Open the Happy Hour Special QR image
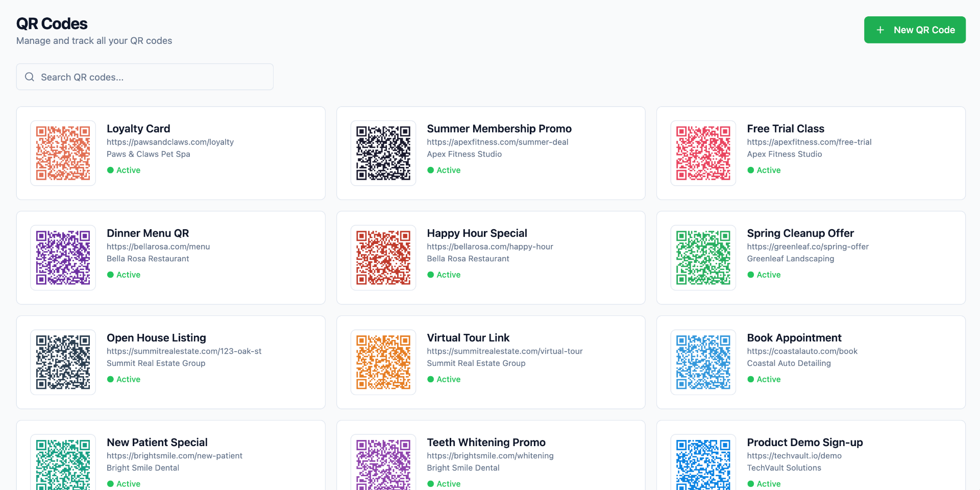The image size is (980, 490). (383, 258)
